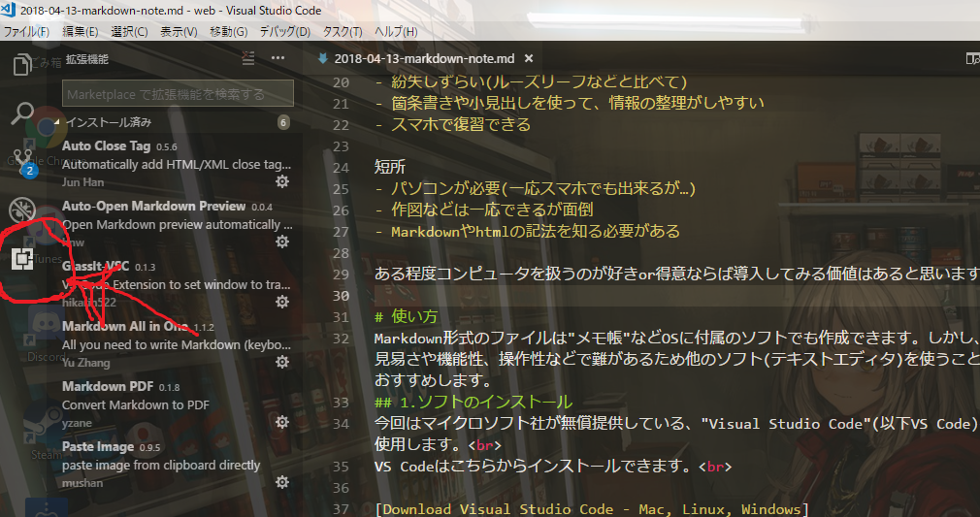
Task: Click 'mushan' publisher name
Action: 82,483
